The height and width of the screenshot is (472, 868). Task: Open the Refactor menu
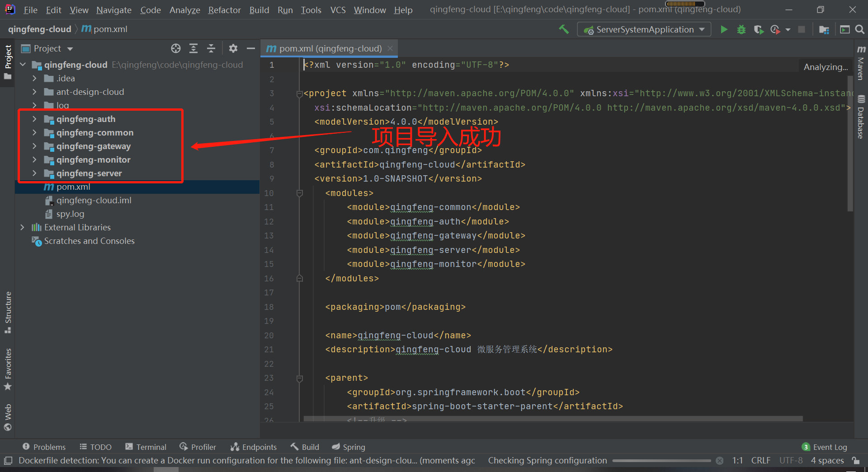[225, 10]
